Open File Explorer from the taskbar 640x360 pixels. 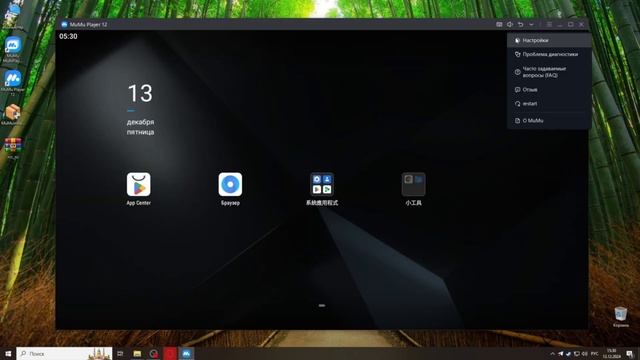point(137,353)
